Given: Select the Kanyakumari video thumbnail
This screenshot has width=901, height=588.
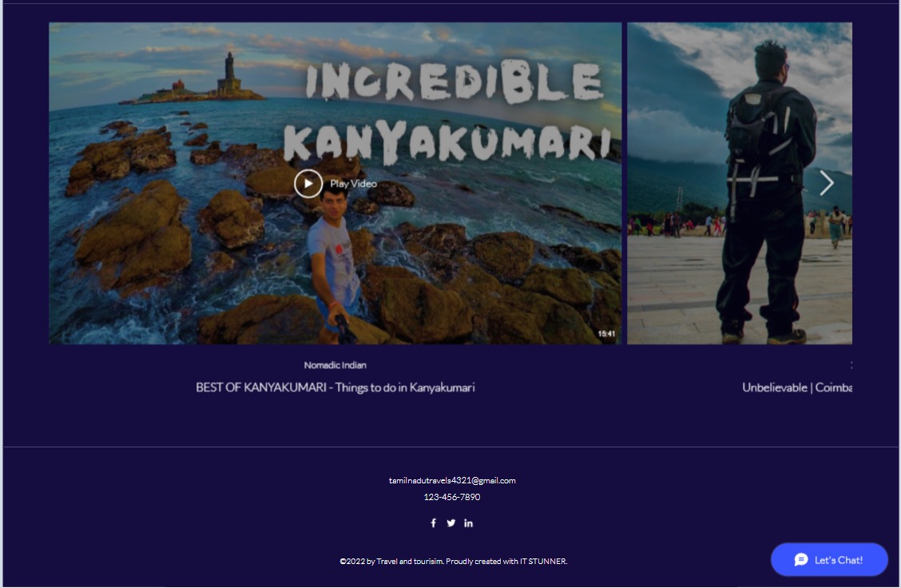Looking at the screenshot, I should coord(335,184).
